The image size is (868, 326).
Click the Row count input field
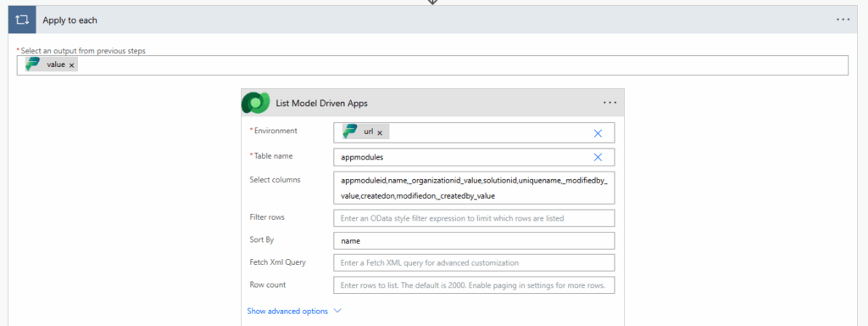coord(474,285)
